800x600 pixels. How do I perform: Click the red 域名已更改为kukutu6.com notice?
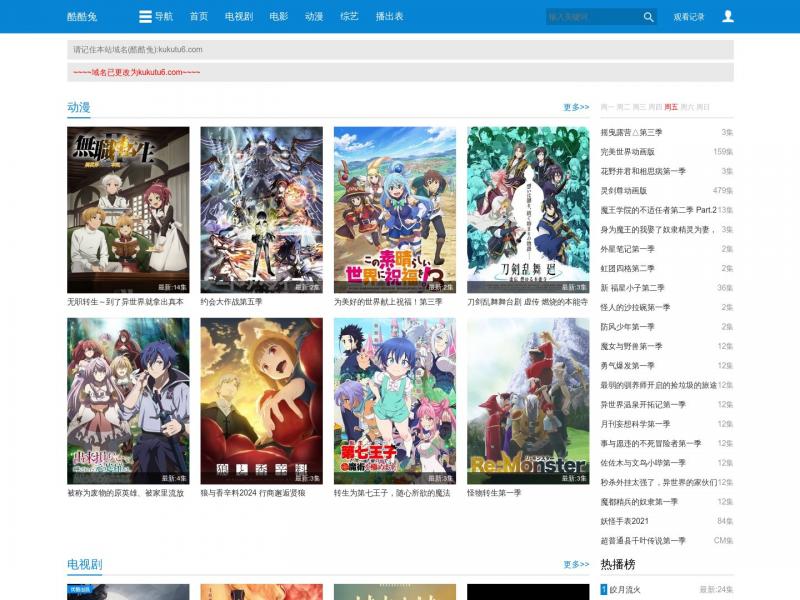[137, 72]
